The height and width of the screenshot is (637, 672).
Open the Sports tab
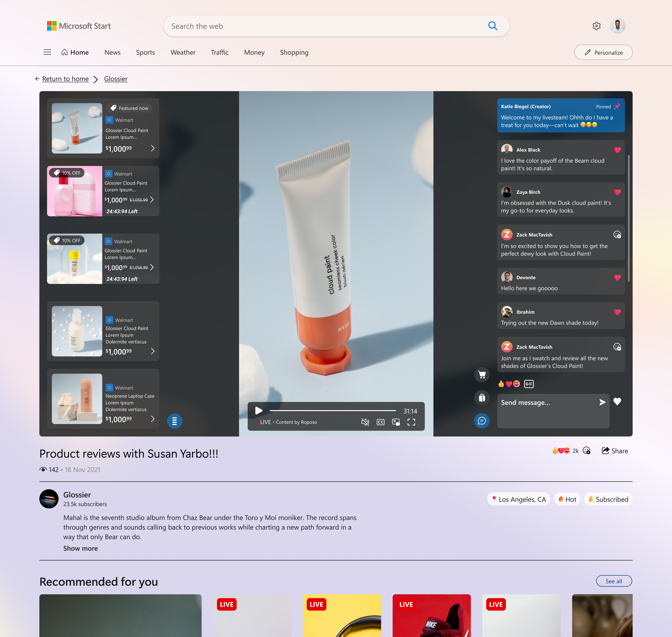pyautogui.click(x=145, y=52)
